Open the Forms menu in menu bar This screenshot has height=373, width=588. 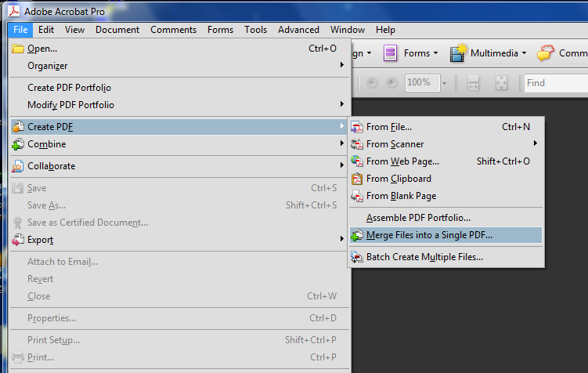click(220, 30)
